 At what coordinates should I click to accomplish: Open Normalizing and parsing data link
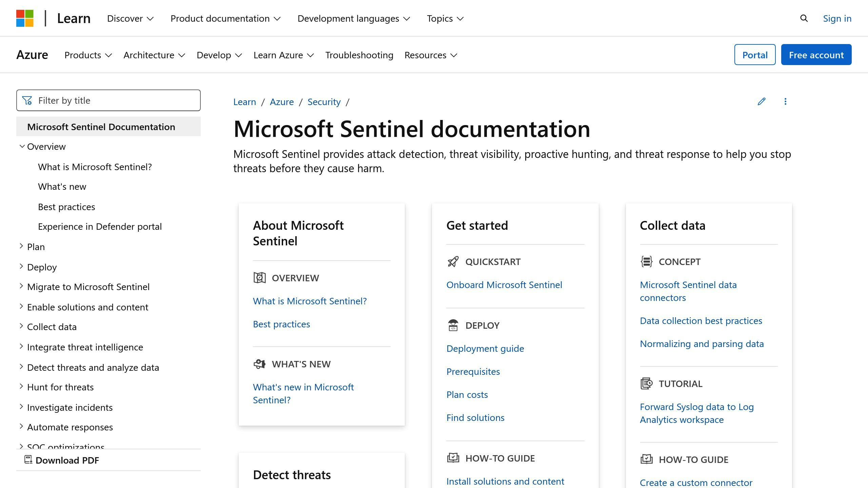pyautogui.click(x=702, y=344)
